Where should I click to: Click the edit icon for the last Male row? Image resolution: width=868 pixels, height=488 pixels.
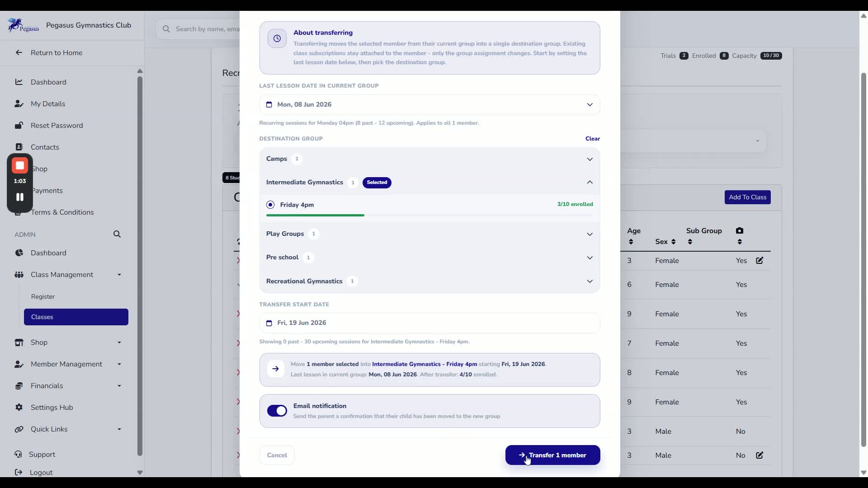coord(759,455)
